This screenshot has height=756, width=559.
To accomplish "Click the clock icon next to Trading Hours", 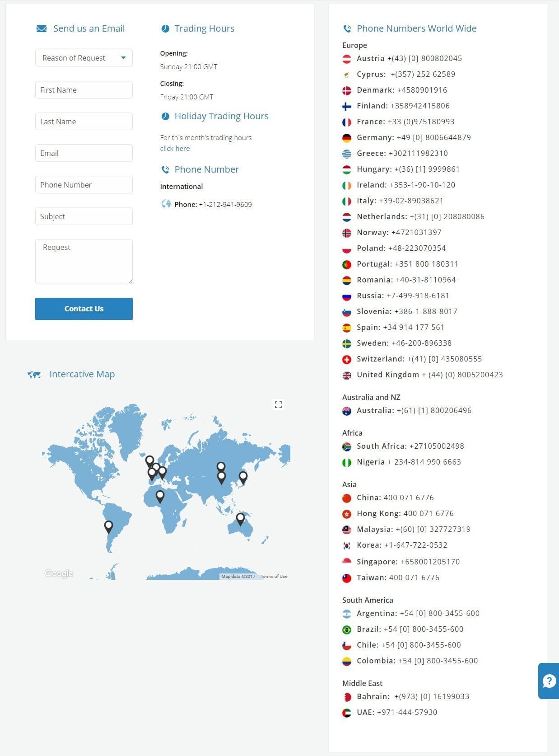I will point(165,28).
